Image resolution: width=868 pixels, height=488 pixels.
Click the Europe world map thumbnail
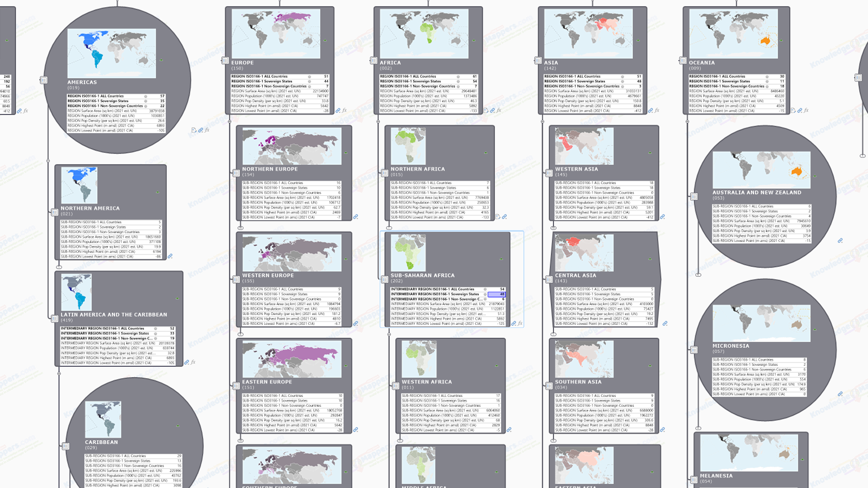tap(276, 34)
